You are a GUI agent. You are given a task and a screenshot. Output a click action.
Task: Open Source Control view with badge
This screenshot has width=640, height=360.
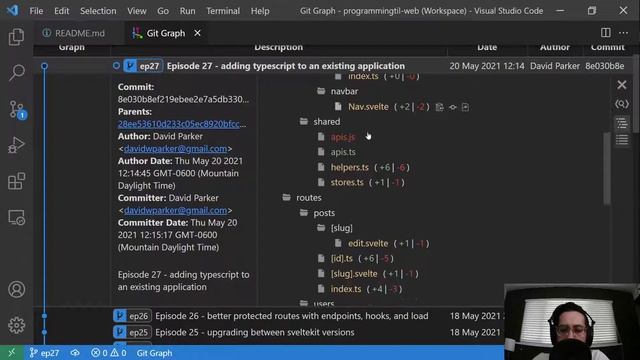[17, 109]
